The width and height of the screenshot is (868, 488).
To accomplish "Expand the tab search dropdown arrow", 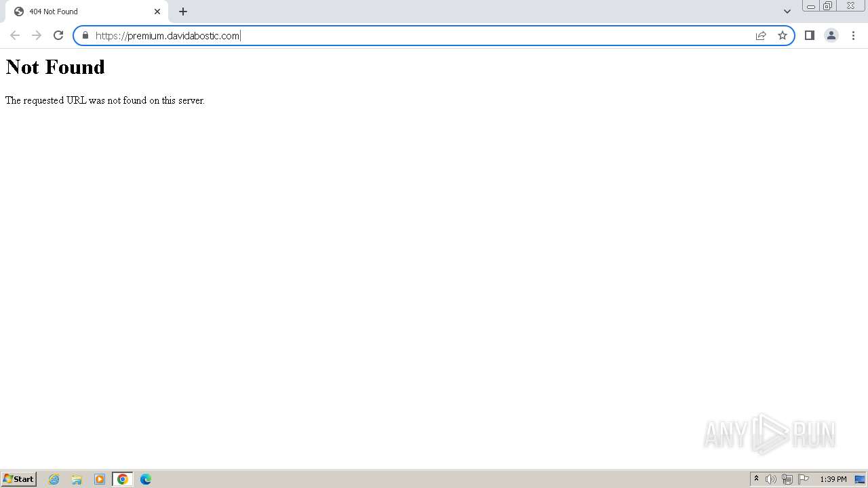I will click(787, 12).
